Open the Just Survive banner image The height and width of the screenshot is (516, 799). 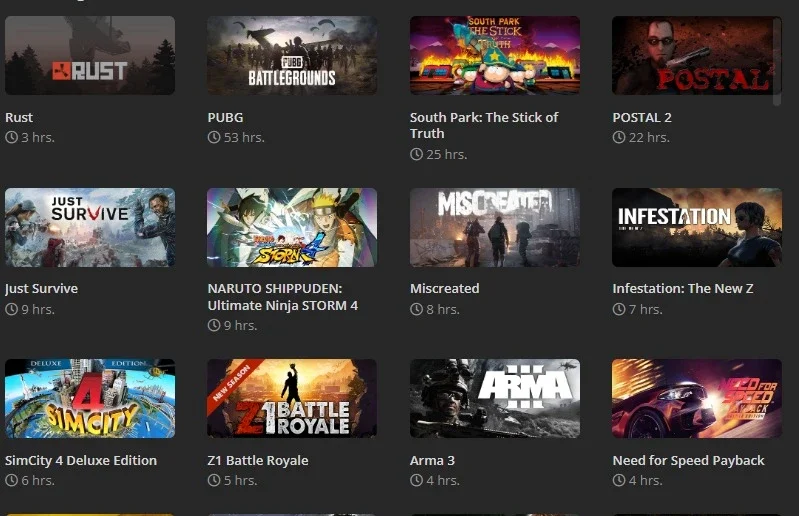pyautogui.click(x=90, y=227)
